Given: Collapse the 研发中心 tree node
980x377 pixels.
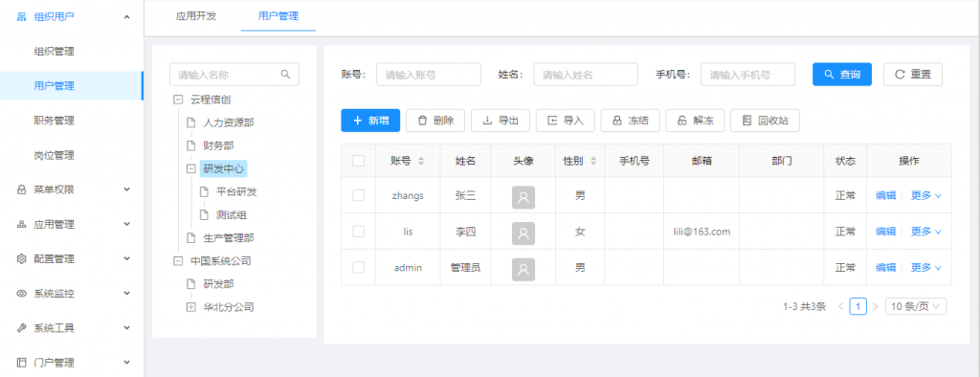Looking at the screenshot, I should click(x=191, y=168).
